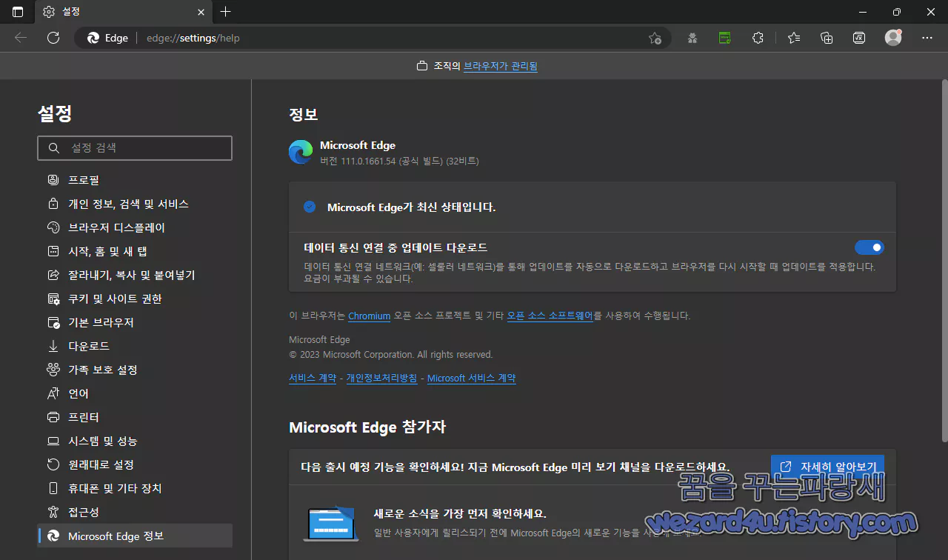Refresh the settings page
The width and height of the screenshot is (948, 560).
coord(53,38)
